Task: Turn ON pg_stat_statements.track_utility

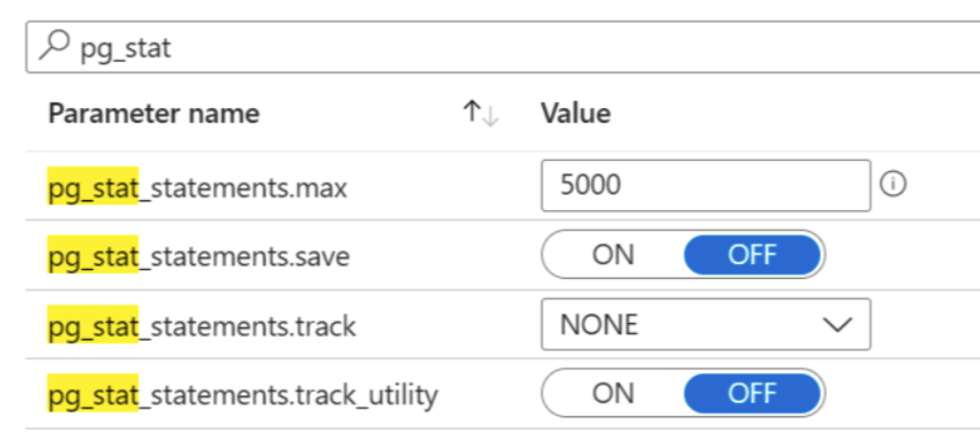Action: [613, 394]
